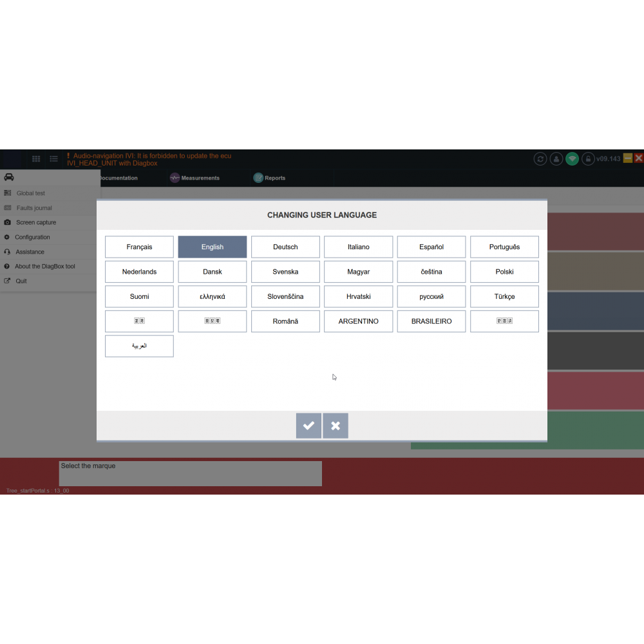Open the grid view icon in header
Viewport: 644px width, 644px height.
(36, 158)
